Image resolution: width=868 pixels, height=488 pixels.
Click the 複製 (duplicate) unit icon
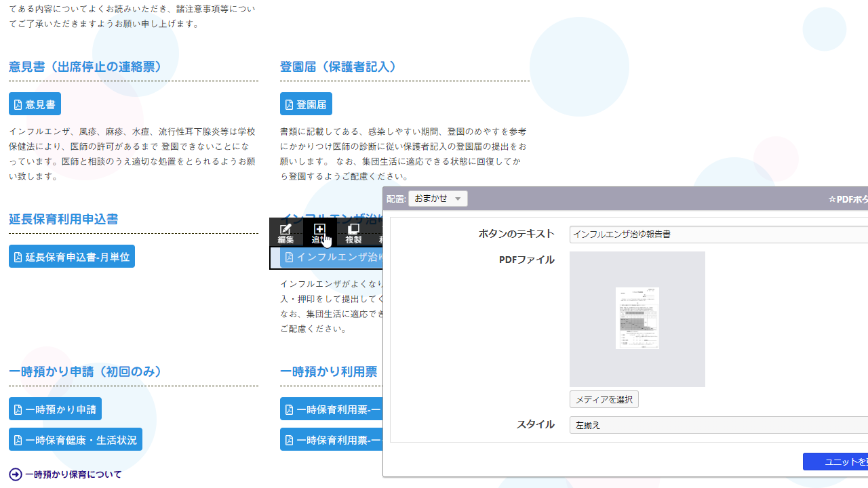353,233
